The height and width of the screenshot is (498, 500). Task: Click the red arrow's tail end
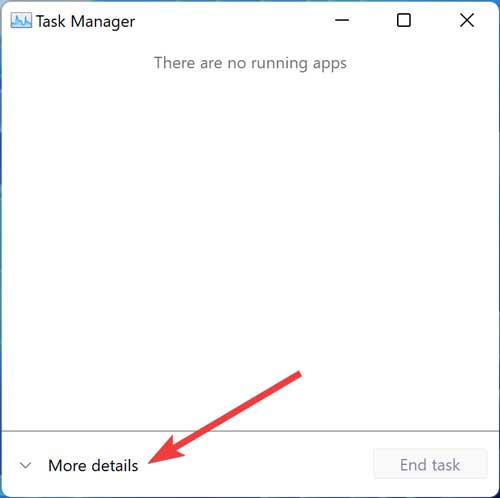click(297, 375)
